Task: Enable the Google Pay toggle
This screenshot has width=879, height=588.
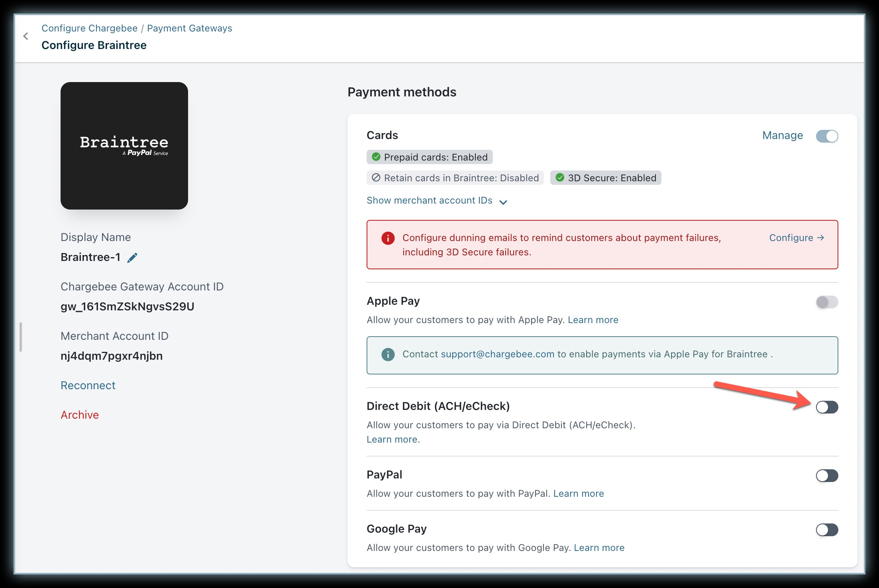Action: pyautogui.click(x=827, y=530)
